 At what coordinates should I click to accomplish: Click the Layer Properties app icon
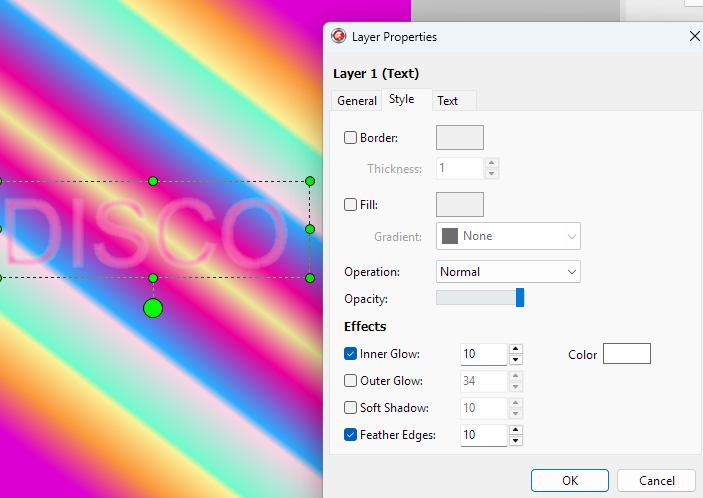click(339, 37)
